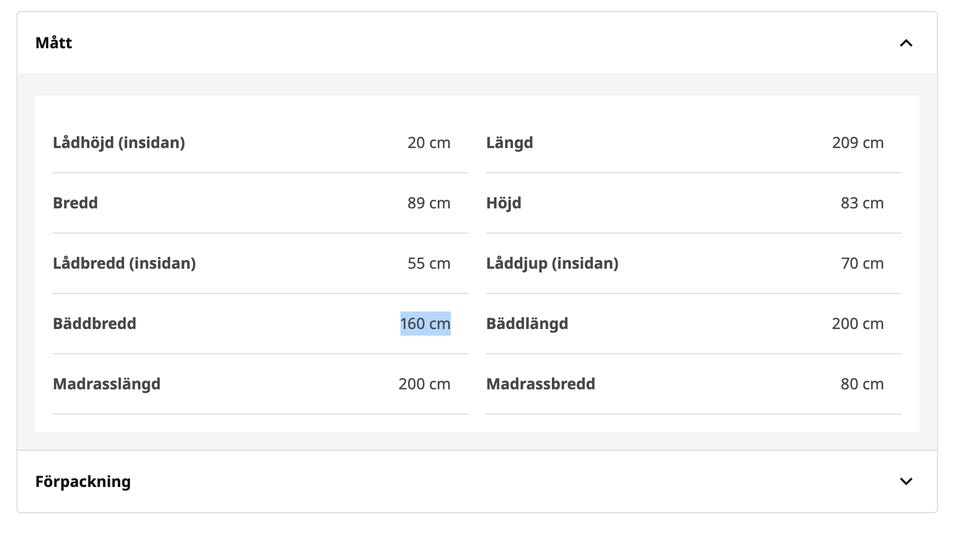
Task: Click the 89 cm width value
Action: click(x=429, y=203)
